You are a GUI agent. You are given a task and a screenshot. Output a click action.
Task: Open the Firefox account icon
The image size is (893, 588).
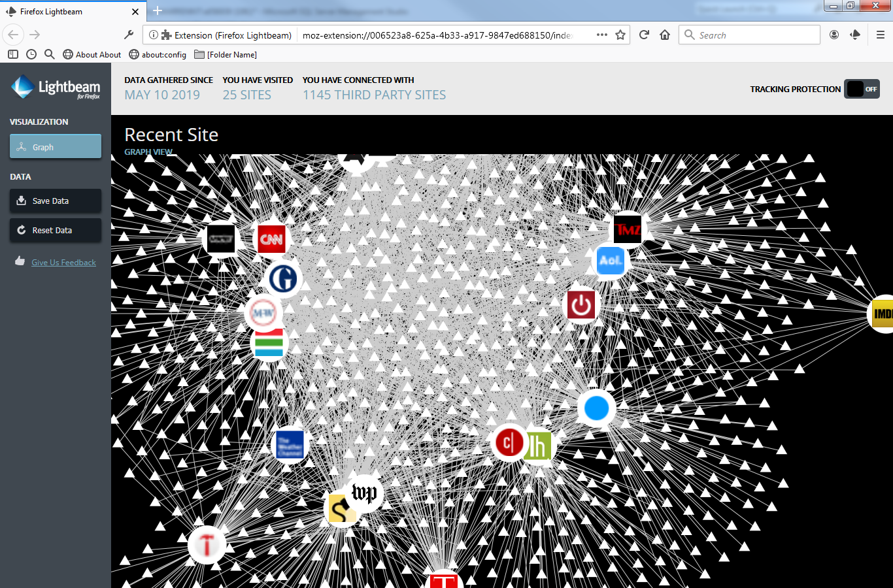tap(834, 35)
